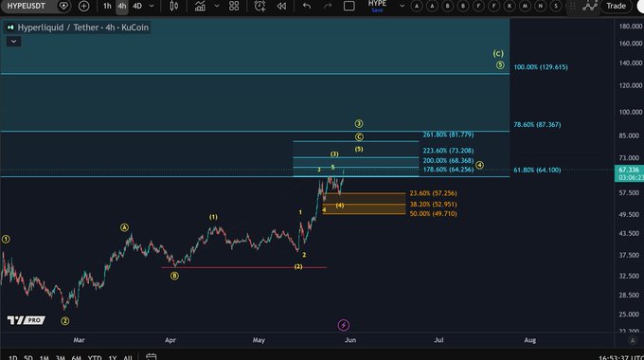Select the 261.80% (81.779) extension label
The width and height of the screenshot is (644, 360).
(448, 135)
